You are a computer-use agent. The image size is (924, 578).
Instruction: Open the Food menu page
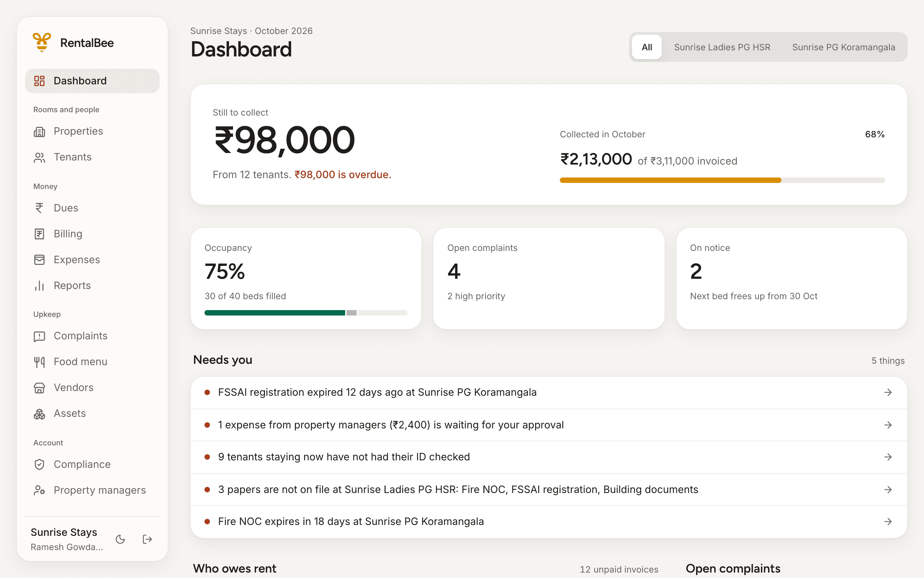tap(92, 362)
